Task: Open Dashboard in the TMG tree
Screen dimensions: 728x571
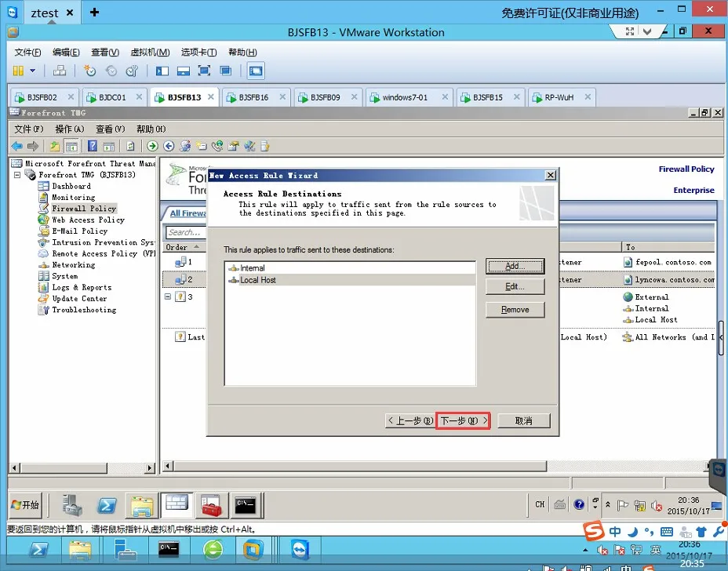Action: coord(71,186)
